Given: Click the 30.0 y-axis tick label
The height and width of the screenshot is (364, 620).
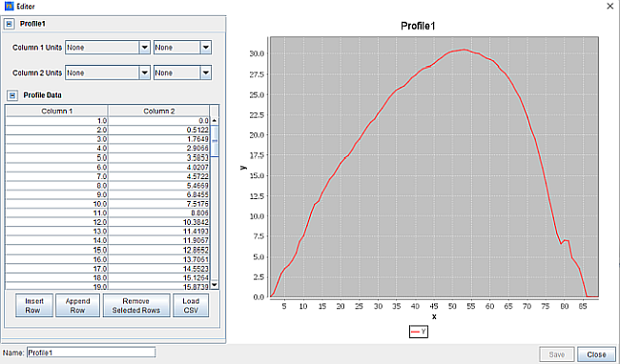Looking at the screenshot, I should point(257,53).
